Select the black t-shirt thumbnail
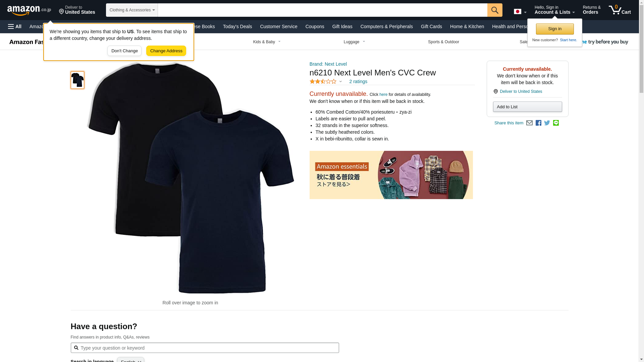 point(77,80)
